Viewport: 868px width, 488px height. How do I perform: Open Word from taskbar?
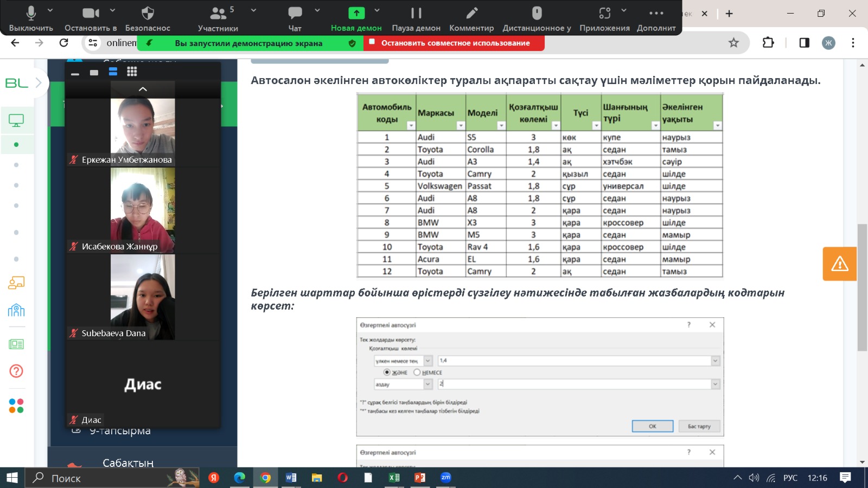291,478
